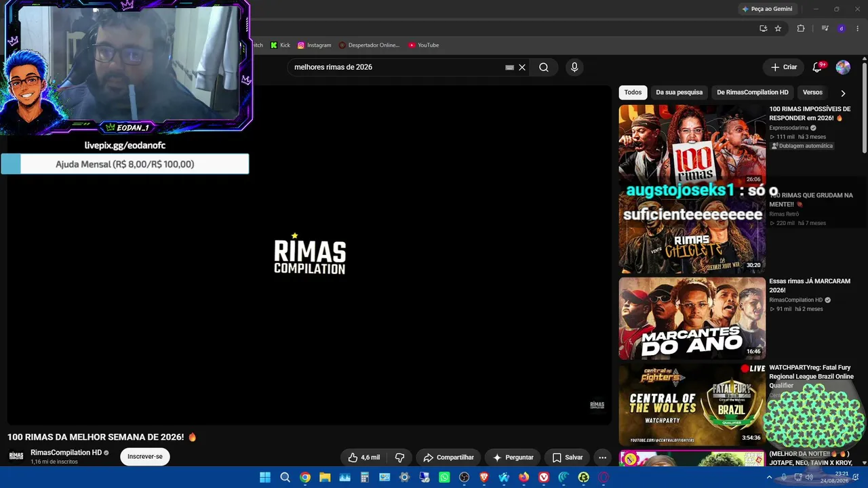
Task: Click the Perguntar button
Action: point(513,457)
